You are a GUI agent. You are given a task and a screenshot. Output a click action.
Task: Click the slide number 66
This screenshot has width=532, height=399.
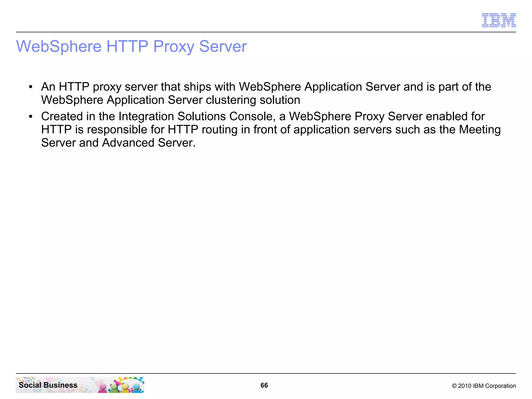coord(264,385)
